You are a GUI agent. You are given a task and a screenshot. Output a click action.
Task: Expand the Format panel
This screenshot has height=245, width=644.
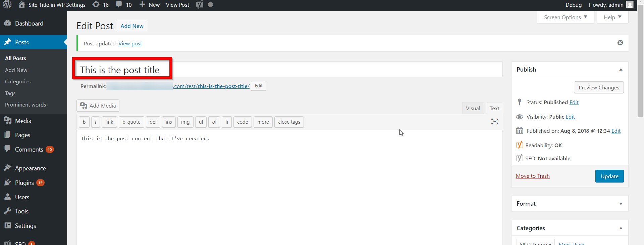click(621, 204)
